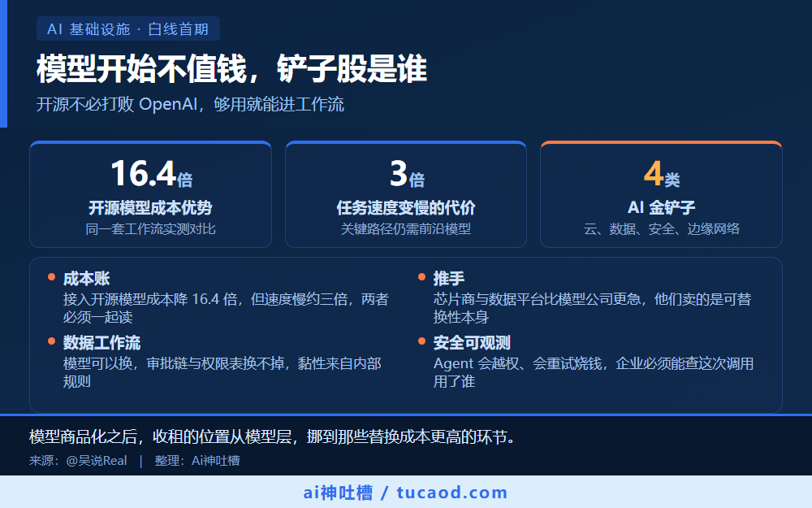Click the summary line '模型商品化之后，收租的位置从模型层'
The width and height of the screenshot is (812, 508).
tap(161, 437)
